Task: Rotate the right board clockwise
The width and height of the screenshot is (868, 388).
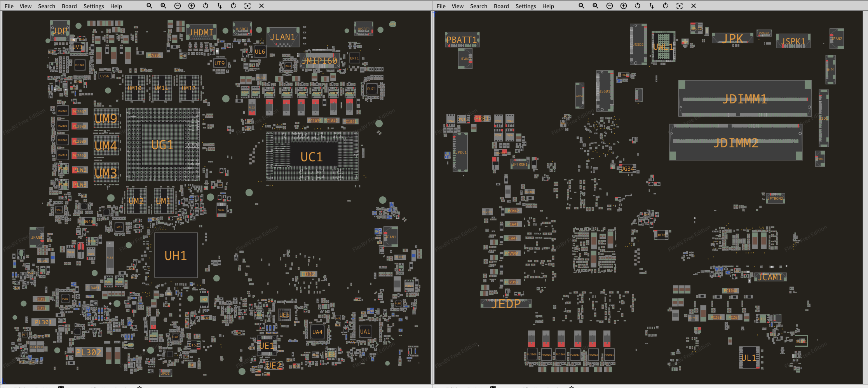Action: [x=666, y=6]
